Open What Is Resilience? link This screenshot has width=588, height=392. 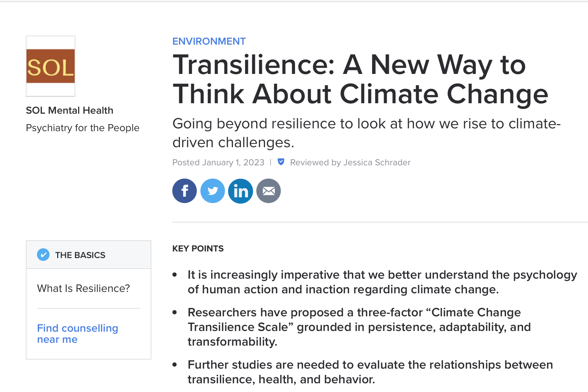83,288
